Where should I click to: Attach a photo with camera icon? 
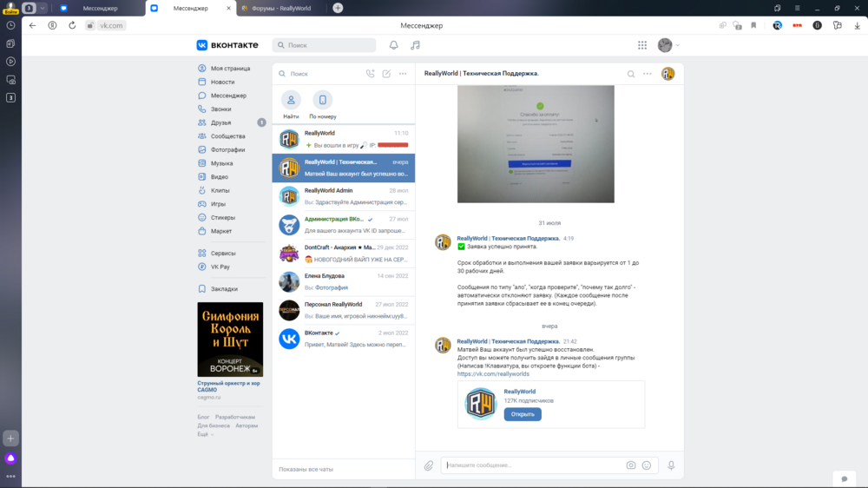click(x=631, y=465)
